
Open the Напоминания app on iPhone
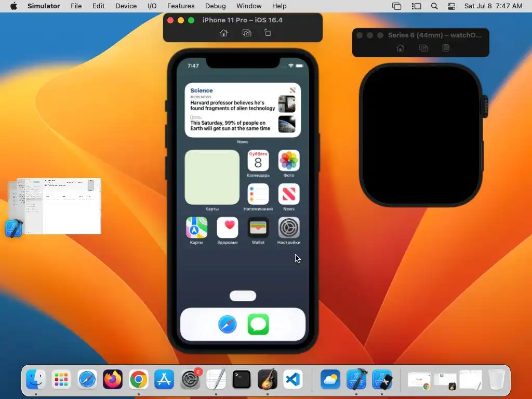(258, 194)
